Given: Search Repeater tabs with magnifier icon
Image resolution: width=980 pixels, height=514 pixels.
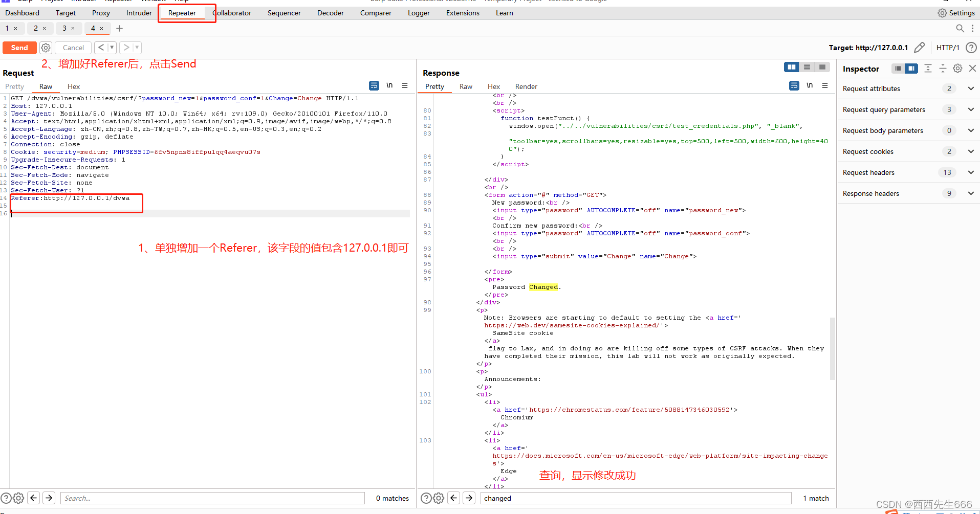Looking at the screenshot, I should (960, 28).
